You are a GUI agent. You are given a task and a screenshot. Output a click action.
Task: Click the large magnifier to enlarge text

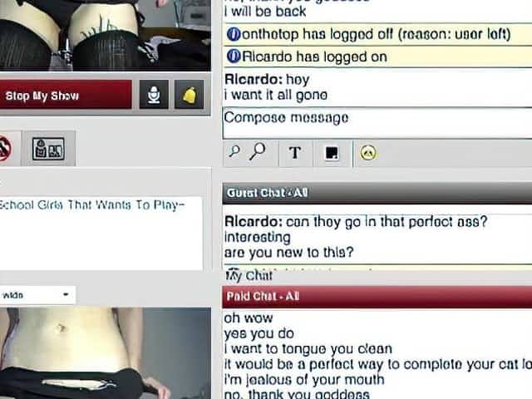[x=259, y=152]
